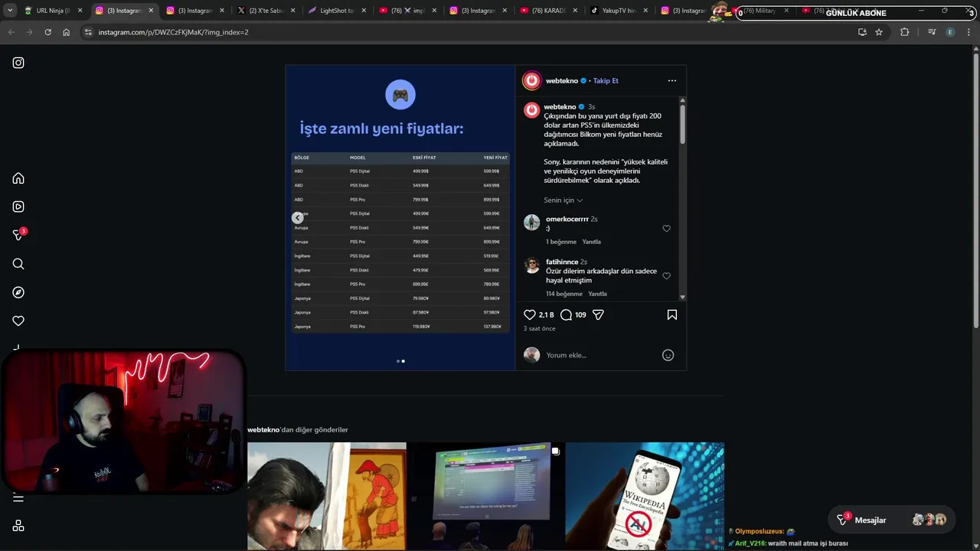Open media control icon in browser toolbar

click(x=931, y=32)
